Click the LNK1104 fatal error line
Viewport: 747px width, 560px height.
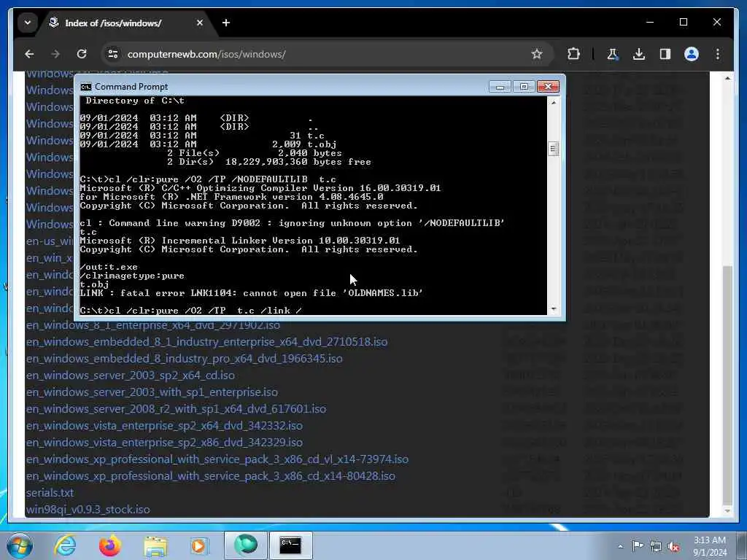coord(251,293)
